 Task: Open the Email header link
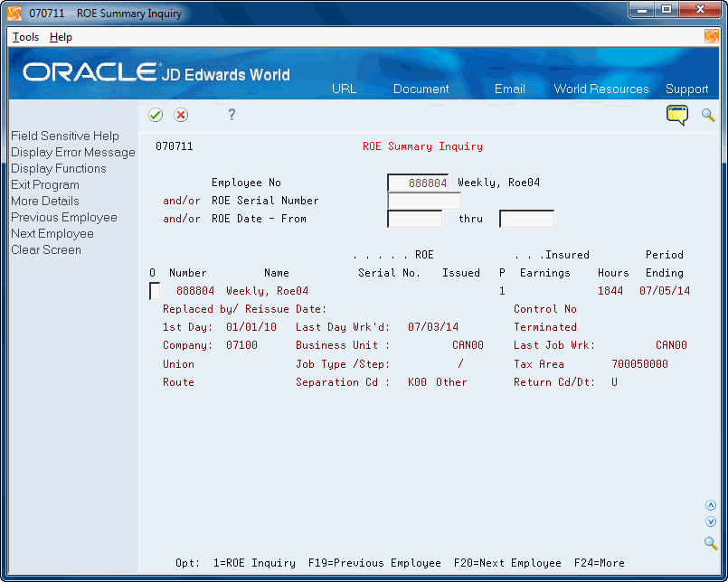tap(510, 89)
